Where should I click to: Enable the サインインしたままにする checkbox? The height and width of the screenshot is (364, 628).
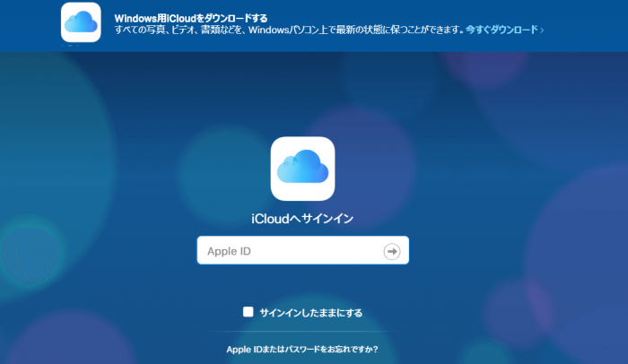click(249, 312)
